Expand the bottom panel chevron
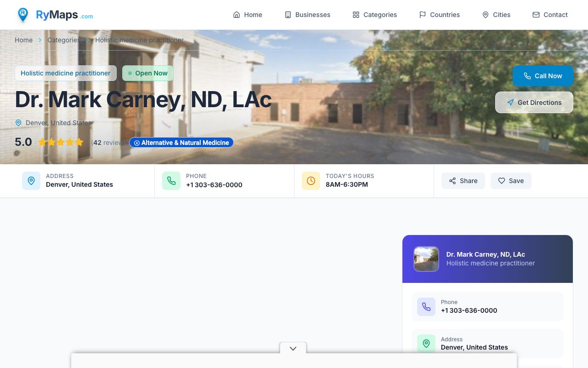588x368 pixels. 293,348
